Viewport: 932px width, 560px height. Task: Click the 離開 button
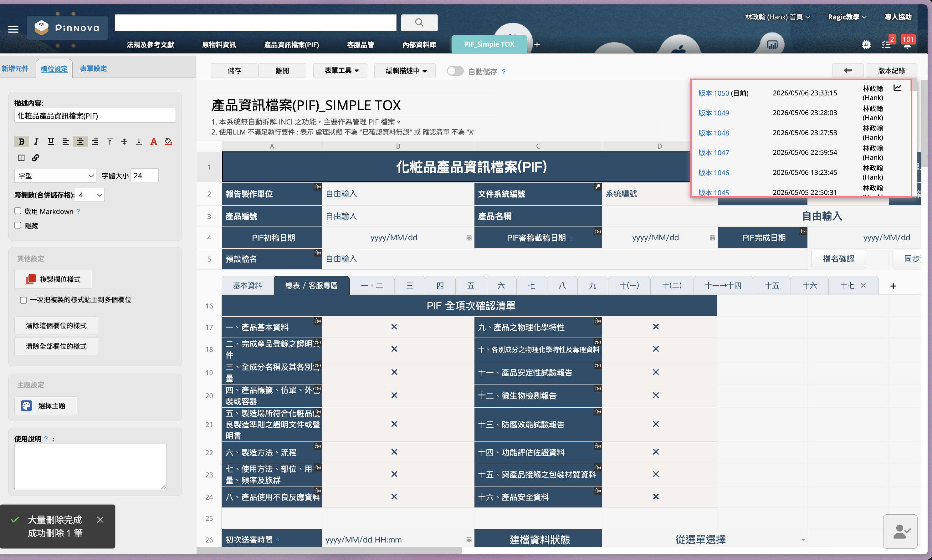282,71
